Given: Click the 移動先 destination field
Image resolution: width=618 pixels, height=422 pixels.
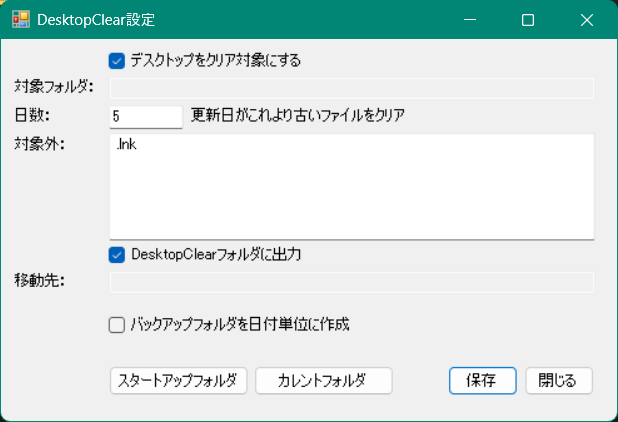Looking at the screenshot, I should [x=351, y=282].
